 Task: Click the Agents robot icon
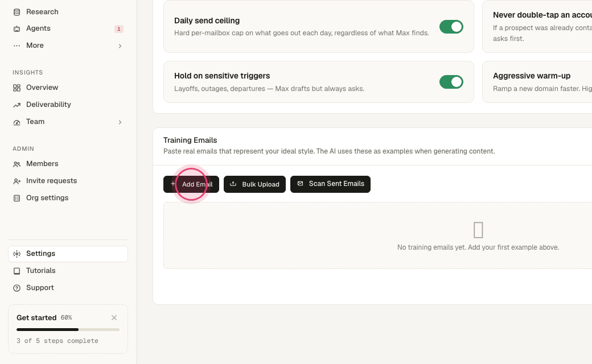(17, 28)
